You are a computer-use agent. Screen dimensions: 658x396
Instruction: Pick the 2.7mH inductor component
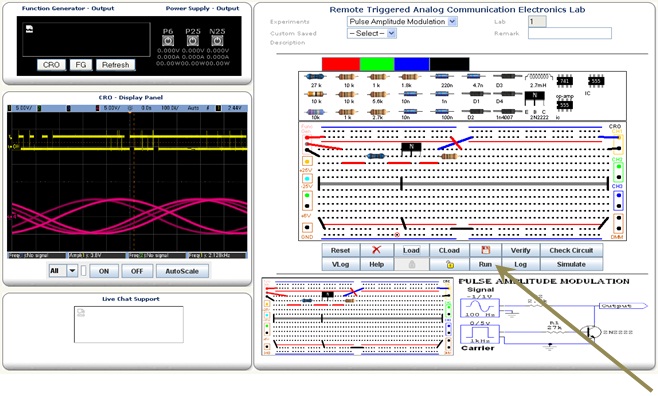pyautogui.click(x=538, y=77)
